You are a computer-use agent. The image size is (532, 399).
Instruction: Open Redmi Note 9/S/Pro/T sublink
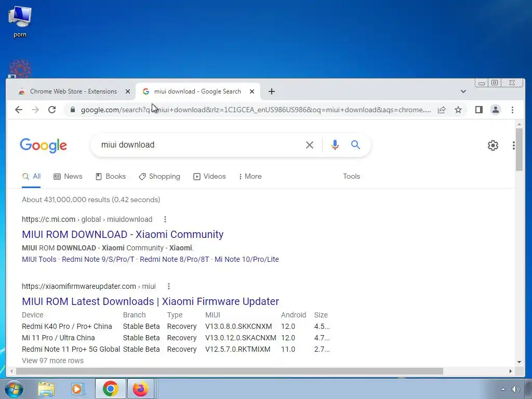tap(98, 259)
